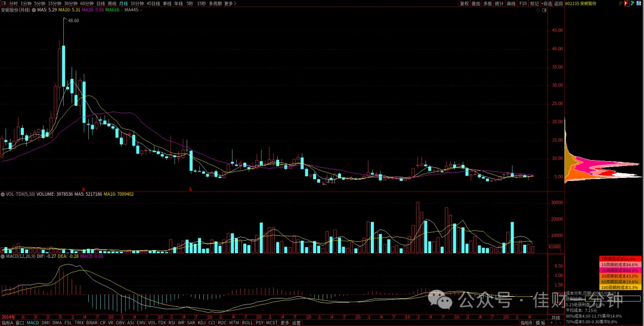Viewport: 644px width, 326px height.
Task: Click the diamond icon above the price chart
Action: [x=538, y=10]
